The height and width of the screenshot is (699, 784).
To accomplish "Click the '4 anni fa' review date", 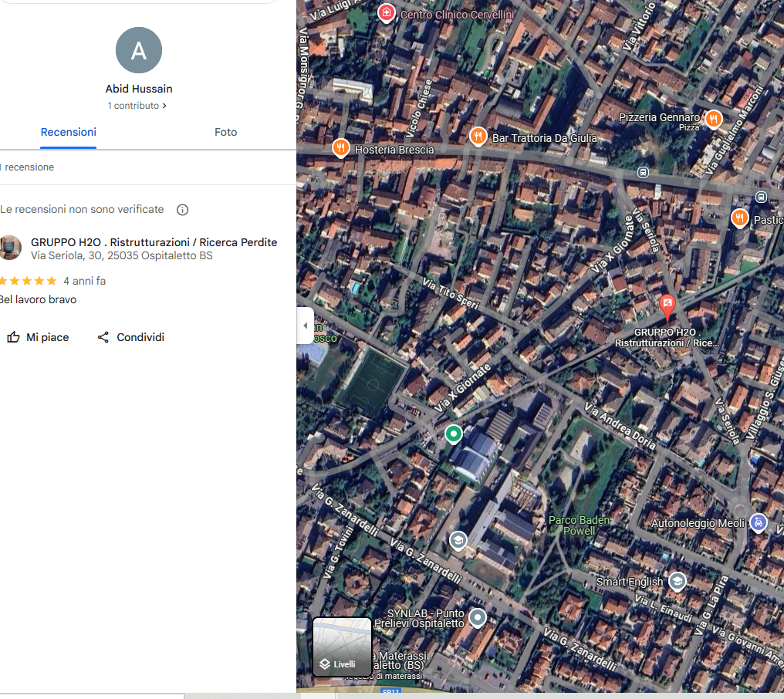I will coord(85,281).
